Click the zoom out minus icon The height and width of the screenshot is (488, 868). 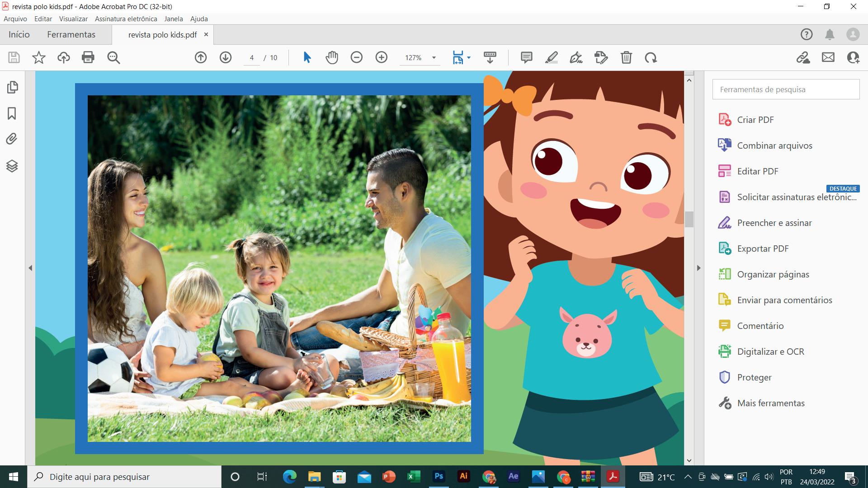pyautogui.click(x=357, y=57)
